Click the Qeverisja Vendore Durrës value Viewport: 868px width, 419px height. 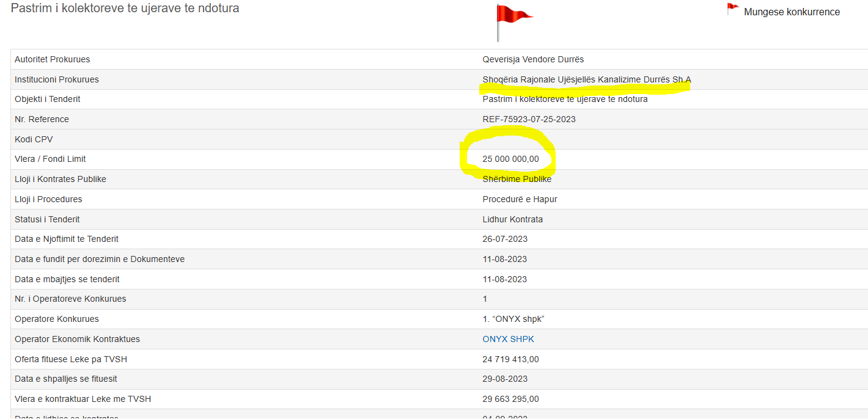pos(533,59)
